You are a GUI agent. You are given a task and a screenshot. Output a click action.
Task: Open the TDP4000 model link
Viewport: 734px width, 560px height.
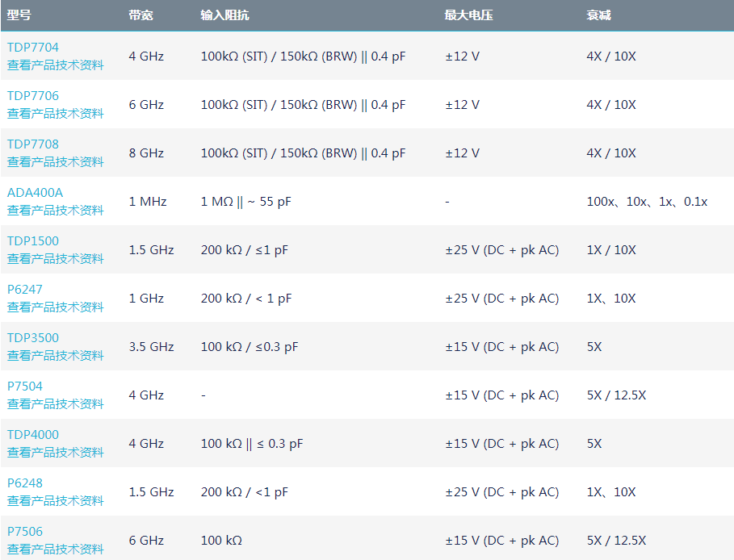(x=33, y=435)
